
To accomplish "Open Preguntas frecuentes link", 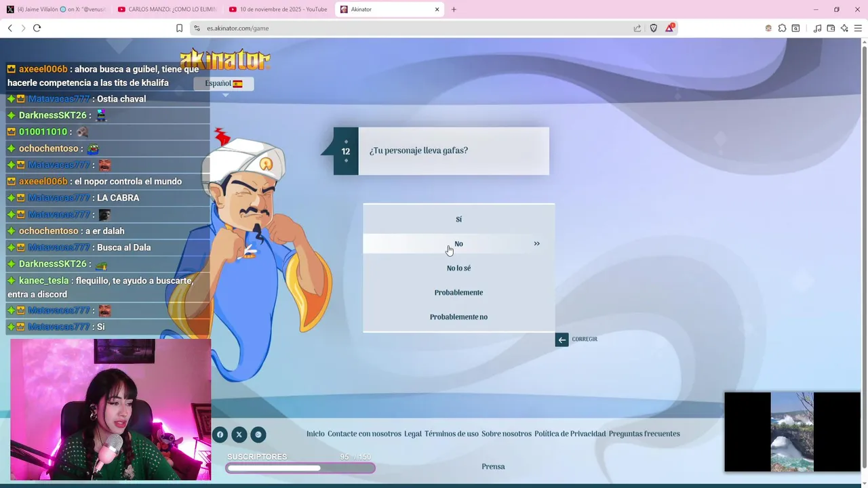I will (x=644, y=434).
